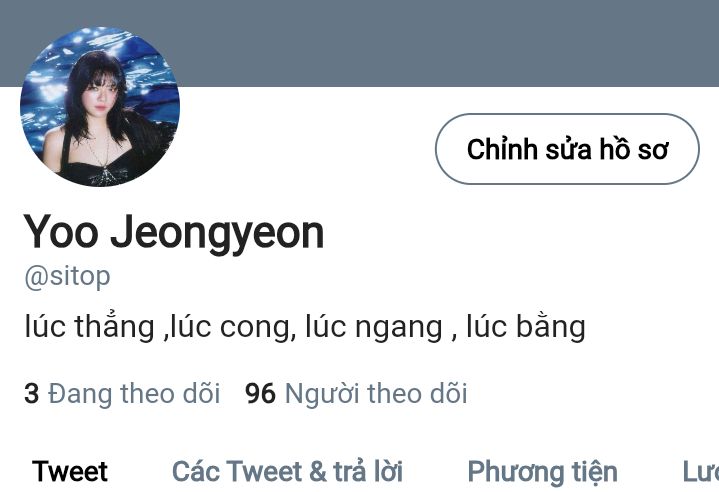Open the Phương tiện tab
719x492 pixels.
542,472
